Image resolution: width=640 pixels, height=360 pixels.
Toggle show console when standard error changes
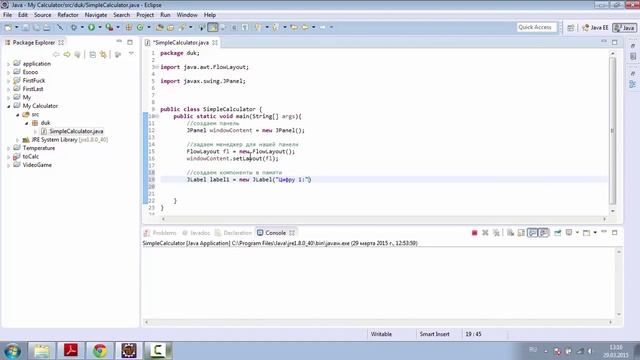[x=543, y=233]
